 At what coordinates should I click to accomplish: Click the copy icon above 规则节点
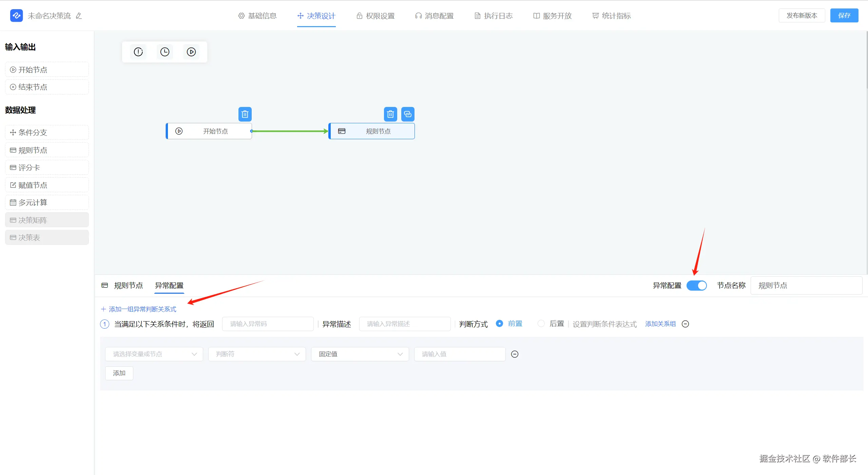(408, 114)
